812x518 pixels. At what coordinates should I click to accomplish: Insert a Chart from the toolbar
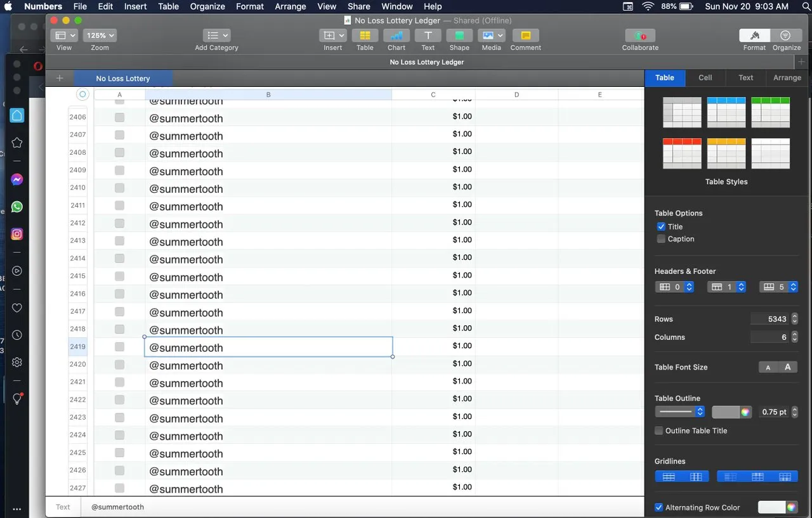click(396, 36)
